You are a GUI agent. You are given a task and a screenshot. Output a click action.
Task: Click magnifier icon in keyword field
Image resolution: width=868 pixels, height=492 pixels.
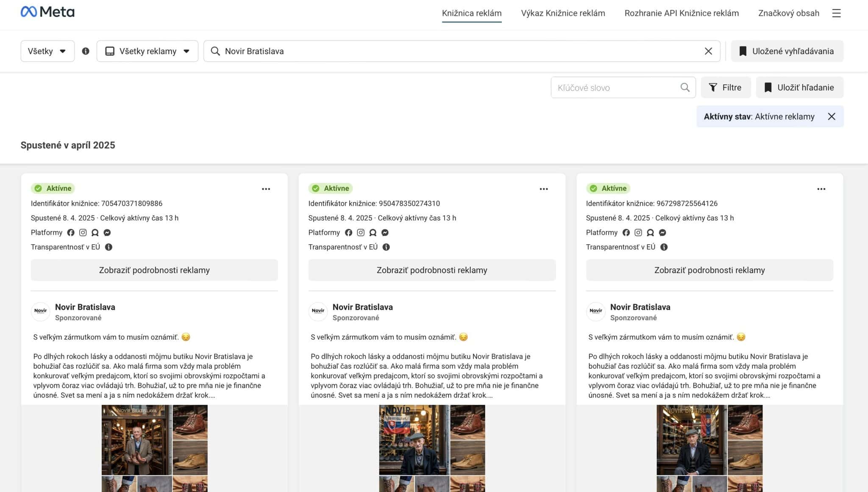coord(685,88)
